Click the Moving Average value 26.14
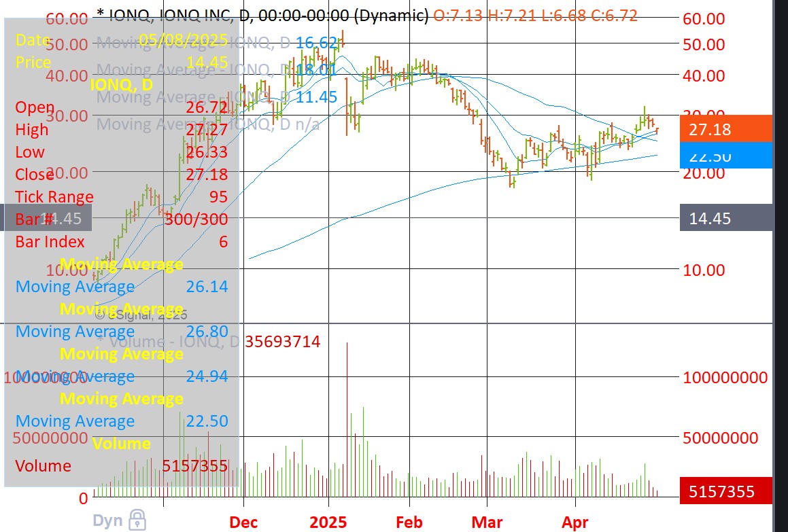Viewport: 788px width, 532px height. tap(207, 286)
